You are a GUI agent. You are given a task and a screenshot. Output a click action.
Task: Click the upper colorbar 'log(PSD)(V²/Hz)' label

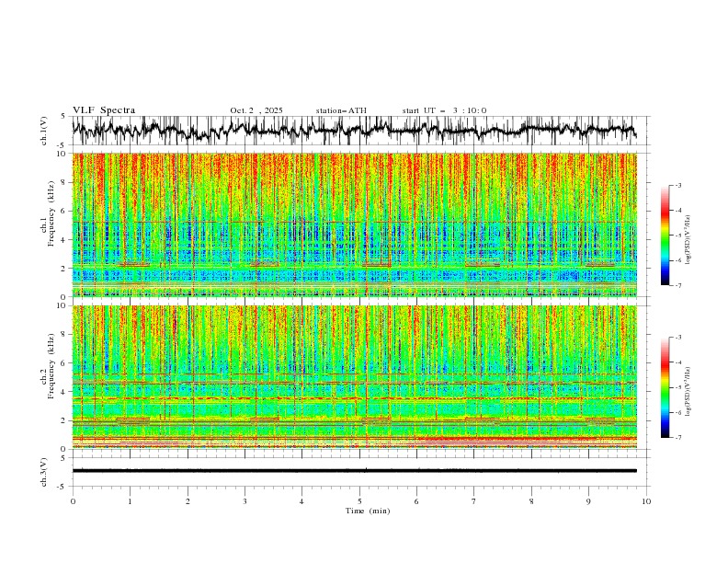coord(688,240)
